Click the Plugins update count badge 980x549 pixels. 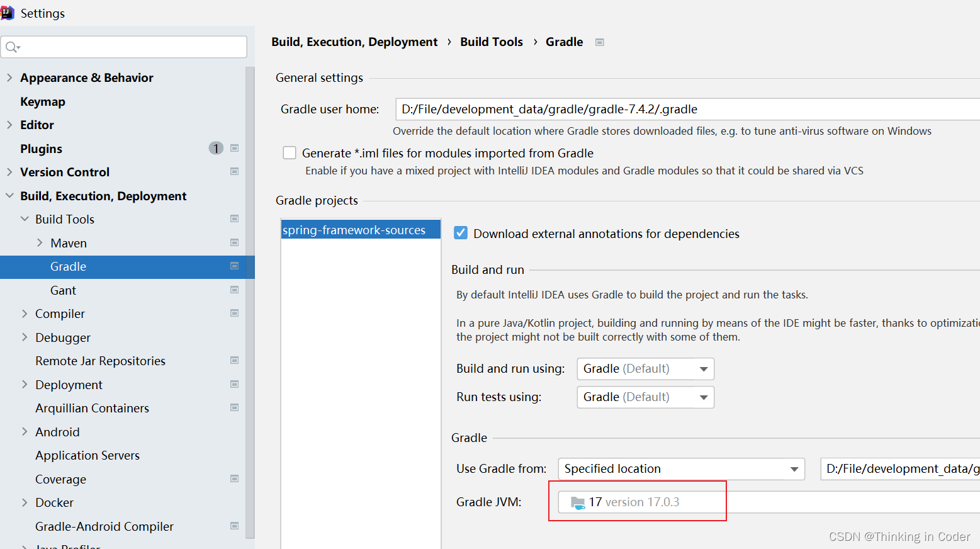pos(216,149)
